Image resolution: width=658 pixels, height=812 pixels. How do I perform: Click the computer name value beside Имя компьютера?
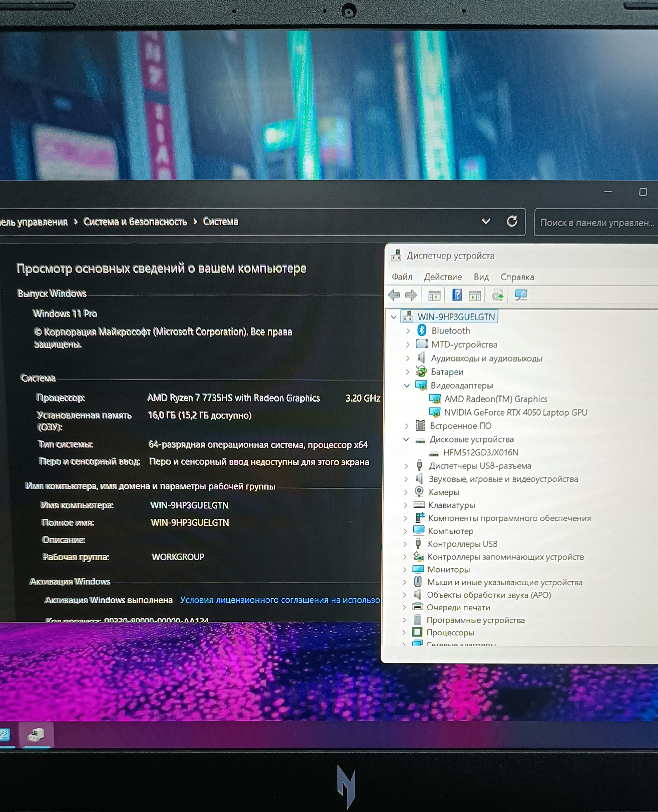coord(189,505)
